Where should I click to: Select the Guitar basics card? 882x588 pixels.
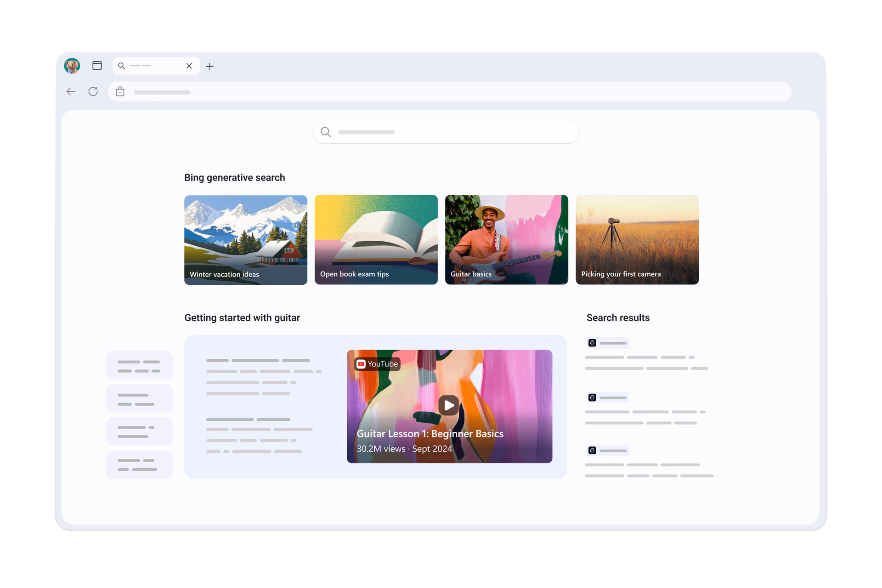click(507, 240)
